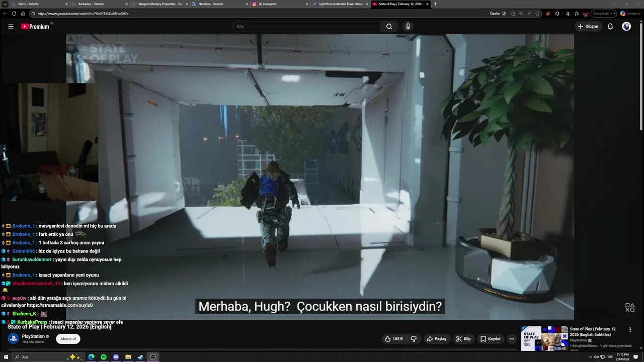This screenshot has width=644, height=362.
Task: Open the Copilot Sohbet et button
Action: coord(629,14)
